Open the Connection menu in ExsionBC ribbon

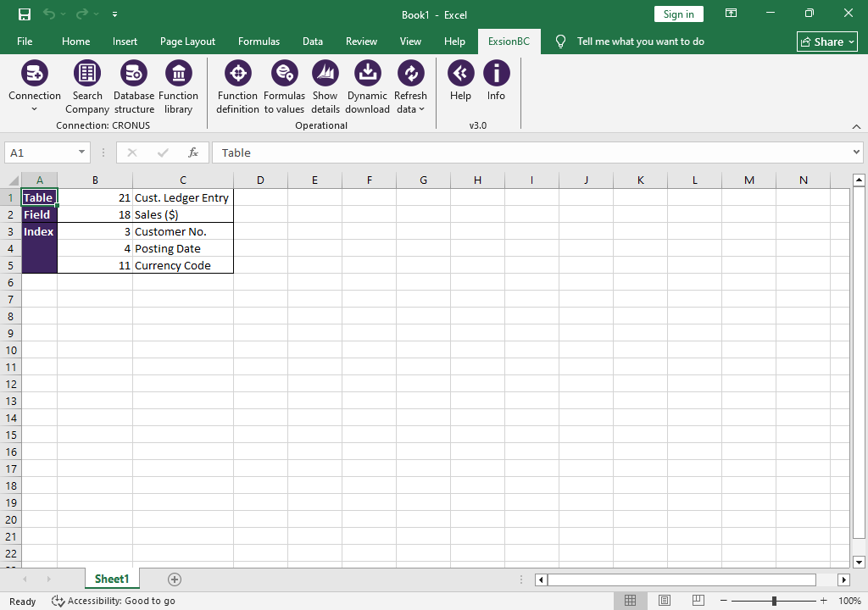[x=34, y=87]
